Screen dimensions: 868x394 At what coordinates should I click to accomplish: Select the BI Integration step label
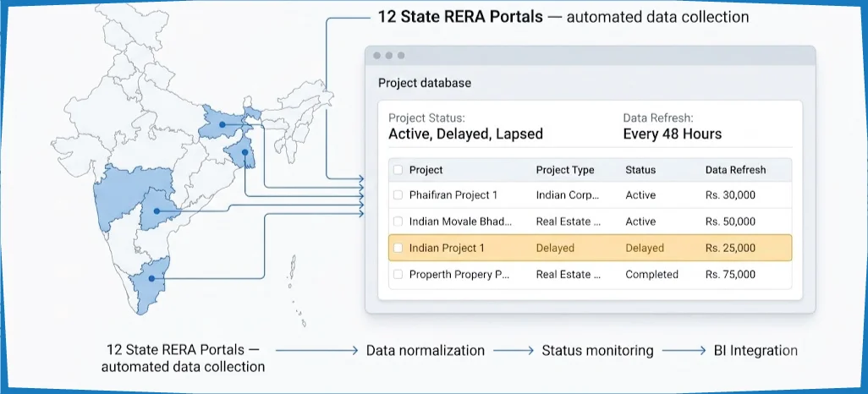click(755, 350)
